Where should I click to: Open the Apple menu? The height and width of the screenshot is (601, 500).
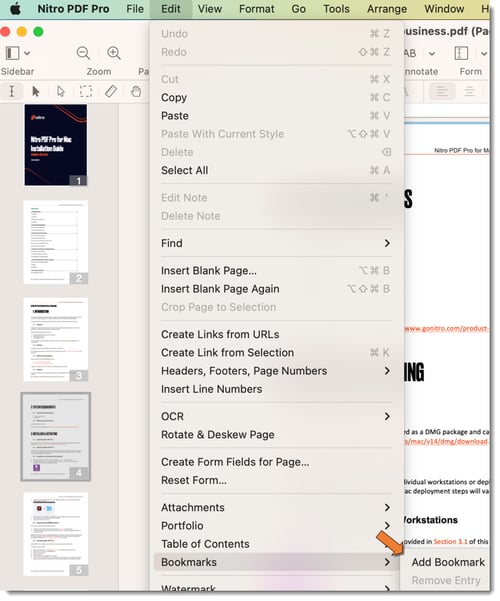(15, 9)
